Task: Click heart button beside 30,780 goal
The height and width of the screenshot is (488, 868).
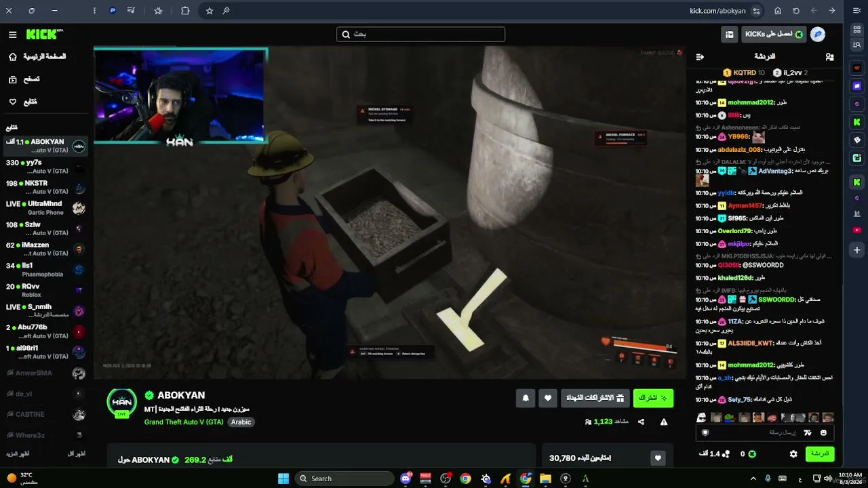Action: pos(658,459)
